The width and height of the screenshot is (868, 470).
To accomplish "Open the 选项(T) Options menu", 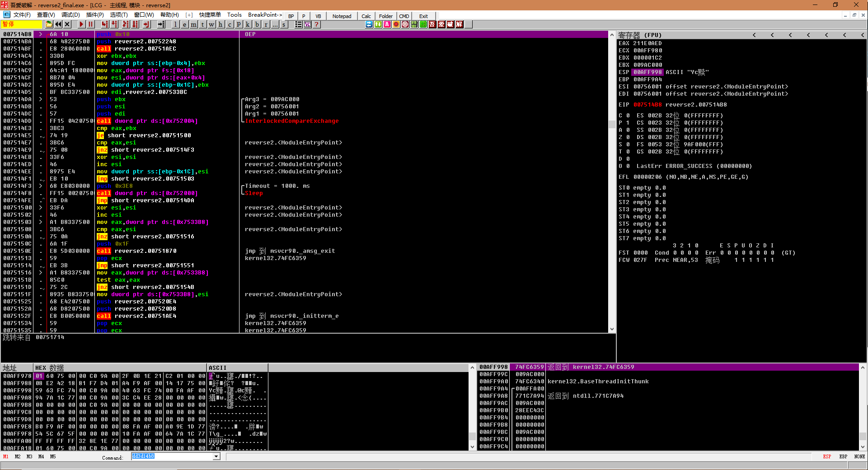I will pyautogui.click(x=119, y=15).
